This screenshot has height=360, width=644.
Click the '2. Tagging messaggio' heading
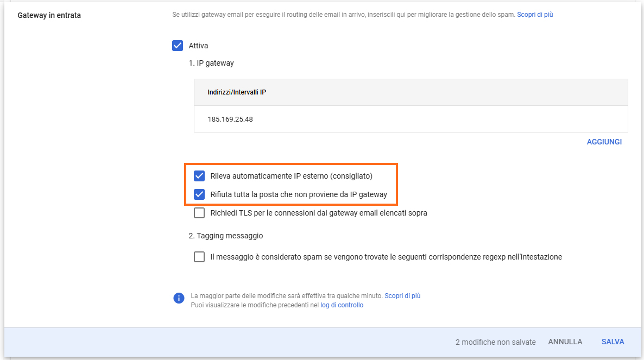[226, 236]
